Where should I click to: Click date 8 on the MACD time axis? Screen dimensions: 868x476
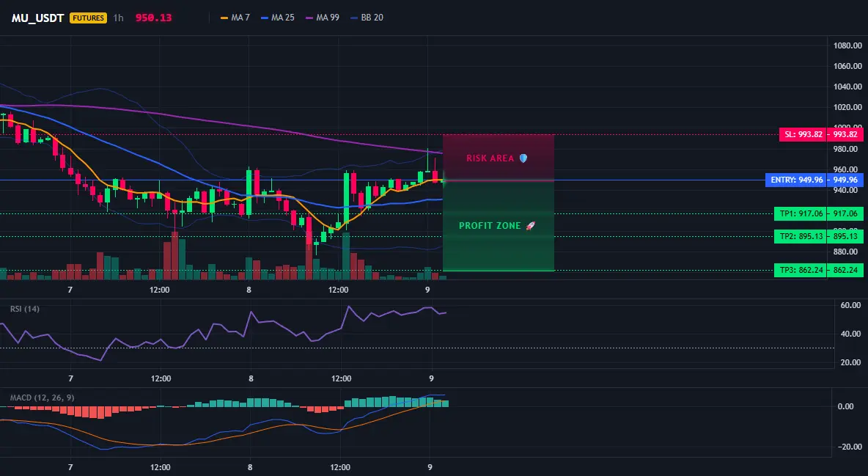pos(250,467)
